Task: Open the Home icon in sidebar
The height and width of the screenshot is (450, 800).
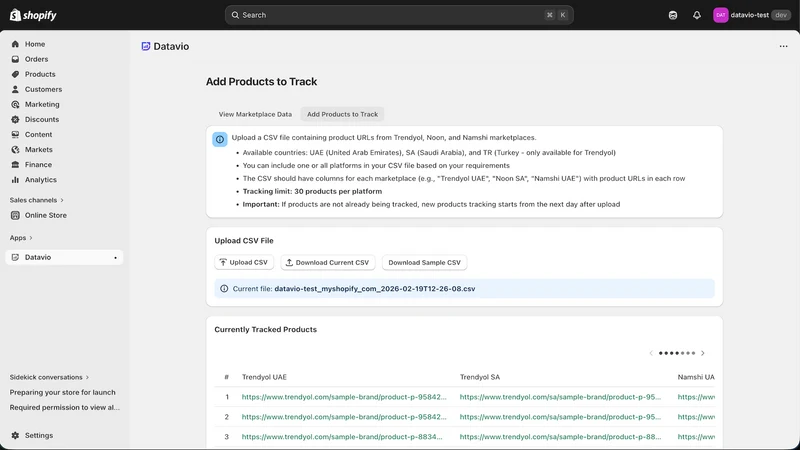Action: pyautogui.click(x=15, y=44)
